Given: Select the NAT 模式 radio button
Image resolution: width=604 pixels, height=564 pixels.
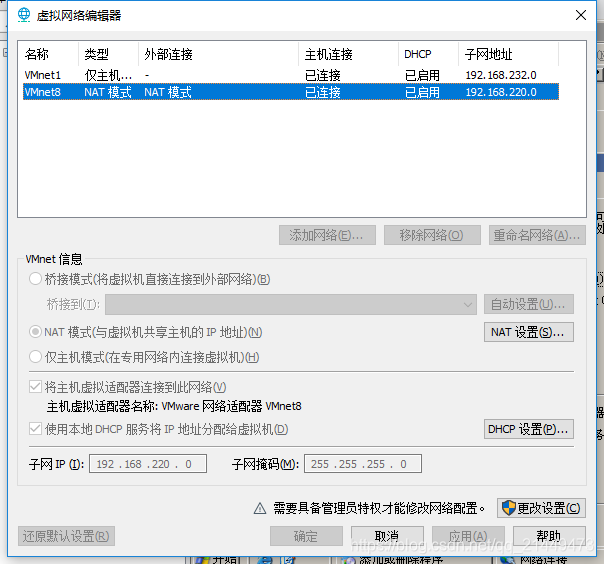Looking at the screenshot, I should click(x=35, y=332).
